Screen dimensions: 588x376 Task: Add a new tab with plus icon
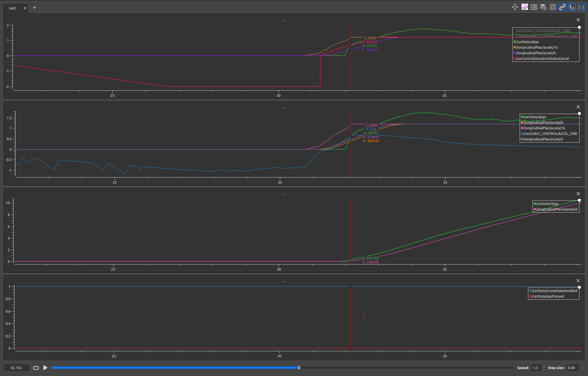(x=35, y=8)
